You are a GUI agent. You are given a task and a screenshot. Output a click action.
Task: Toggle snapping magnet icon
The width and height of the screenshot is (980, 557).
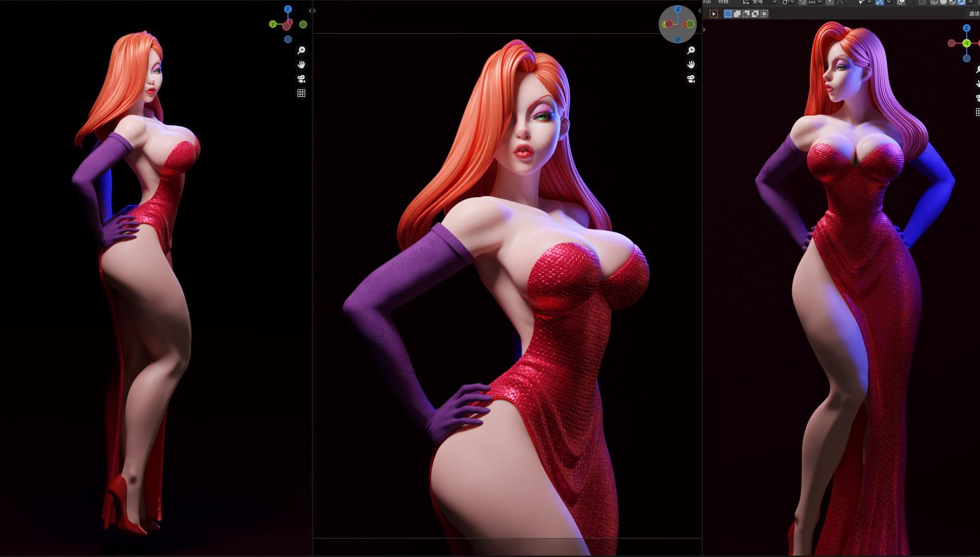(x=803, y=2)
